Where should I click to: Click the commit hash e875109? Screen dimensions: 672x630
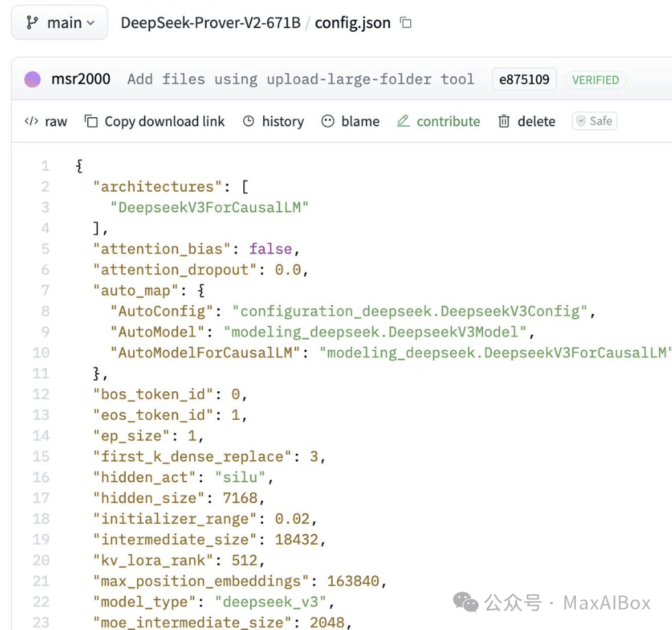524,79
